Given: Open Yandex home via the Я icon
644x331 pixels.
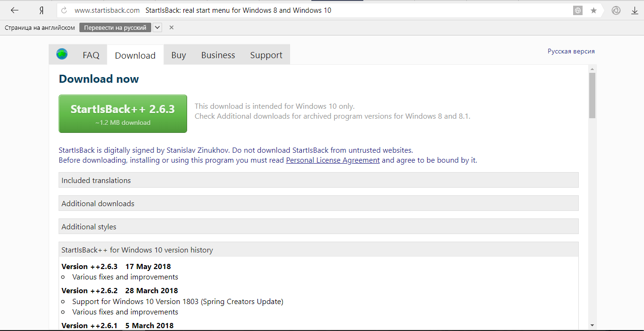Looking at the screenshot, I should click(41, 10).
